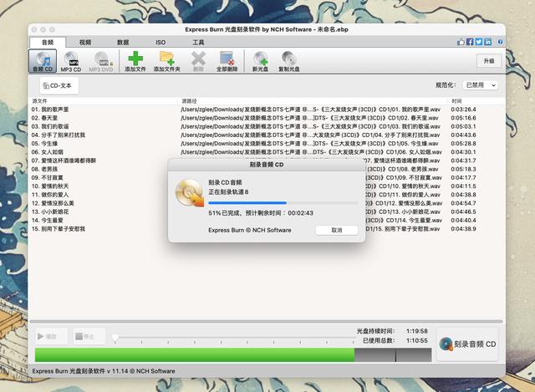Click the 复制光盘 disc icon

[289, 59]
